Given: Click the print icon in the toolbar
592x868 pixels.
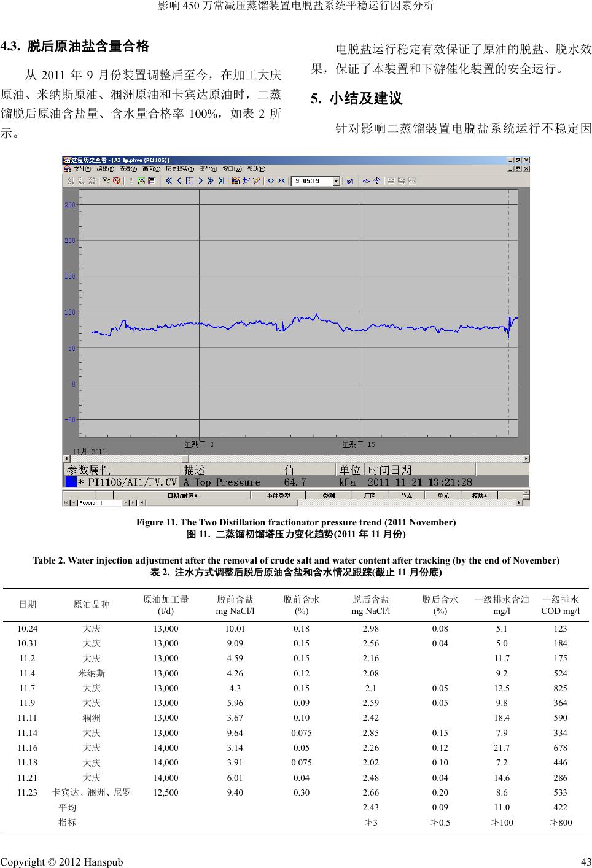Looking at the screenshot, I should [141, 181].
